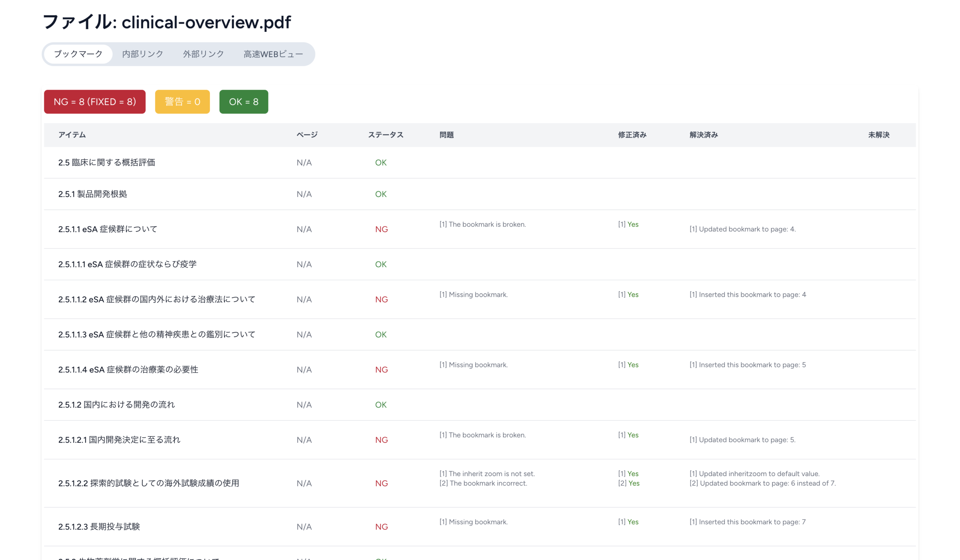
Task: Click the yellow 警告 = 0 badge
Action: tap(183, 102)
